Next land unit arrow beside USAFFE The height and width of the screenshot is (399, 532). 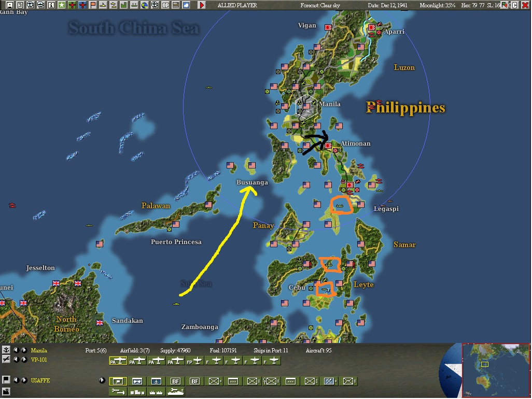[24, 380]
